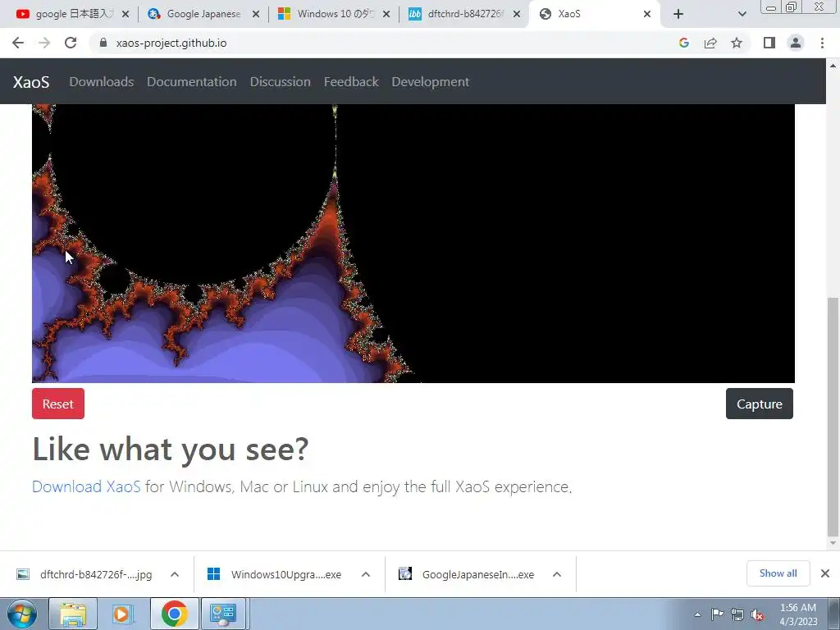Open the browser side panel
This screenshot has width=840, height=630.
[x=769, y=43]
